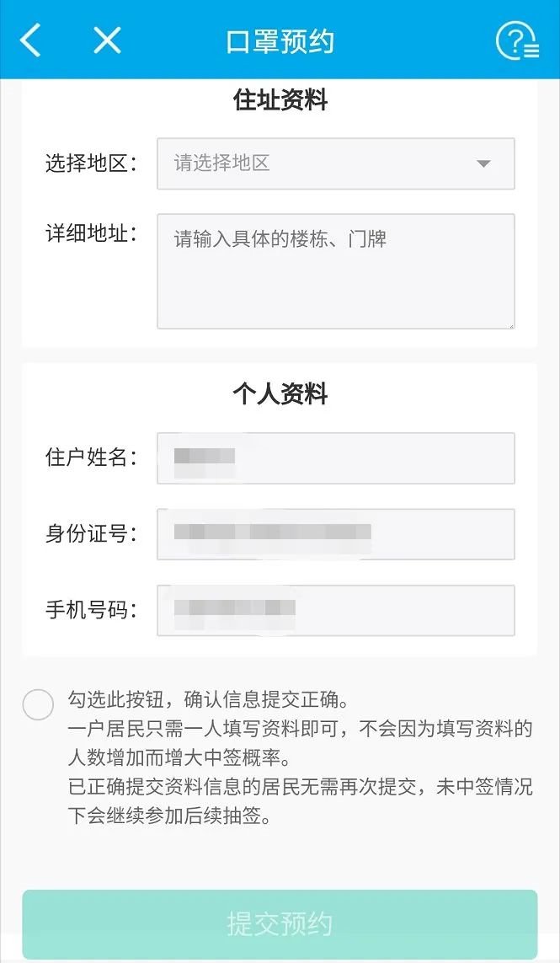
Task: Go back using the left arrow icon
Action: coord(30,40)
